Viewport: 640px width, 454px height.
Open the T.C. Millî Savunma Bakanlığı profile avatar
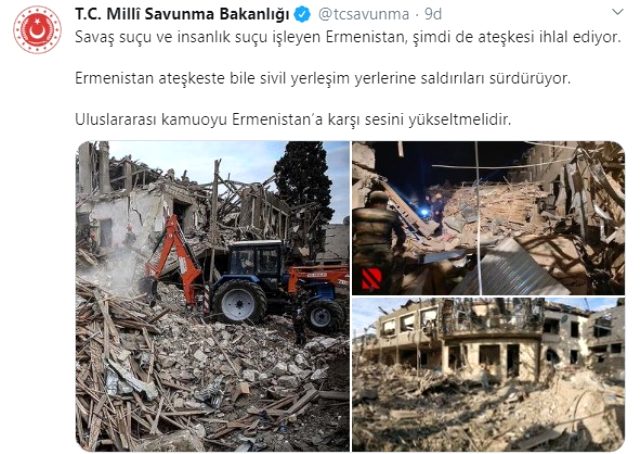tap(37, 30)
